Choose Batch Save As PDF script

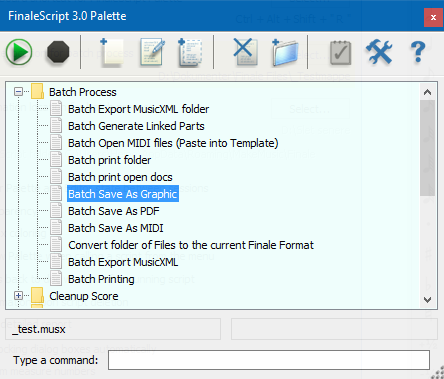[114, 211]
